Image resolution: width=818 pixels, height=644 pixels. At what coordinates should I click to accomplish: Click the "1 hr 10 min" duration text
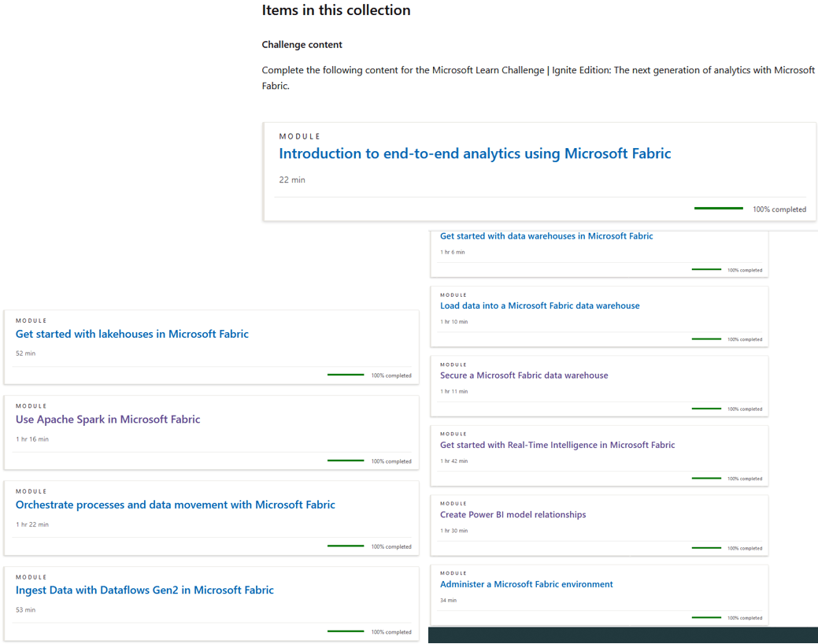(x=453, y=321)
